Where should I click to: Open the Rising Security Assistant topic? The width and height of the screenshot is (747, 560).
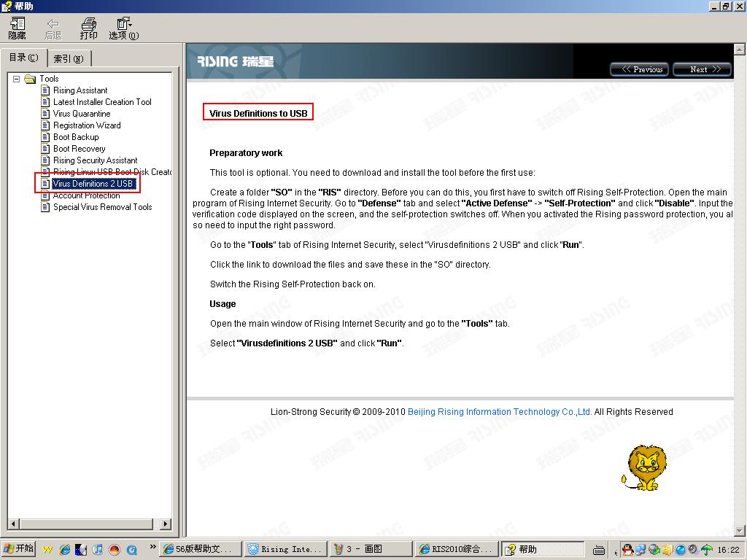(x=95, y=160)
